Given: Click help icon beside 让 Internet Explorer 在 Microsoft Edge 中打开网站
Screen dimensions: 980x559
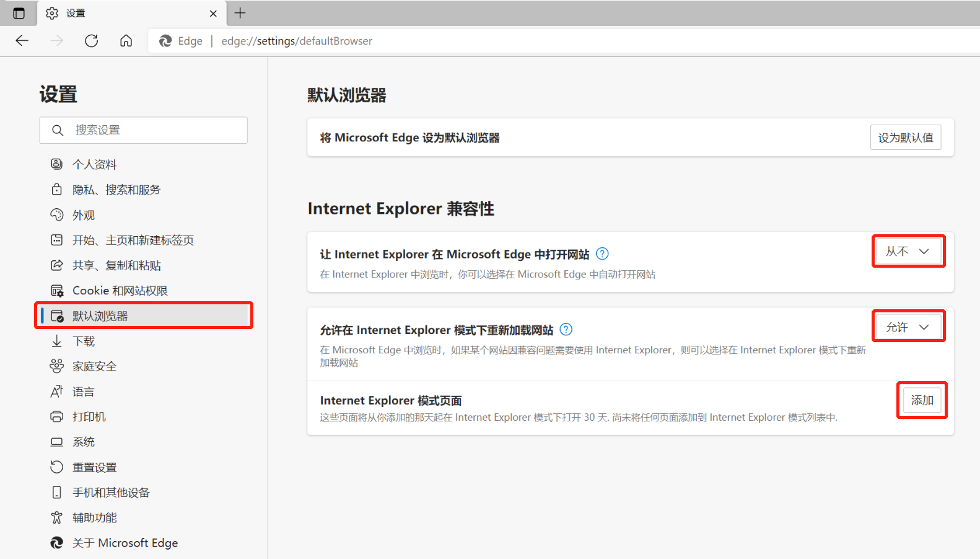Looking at the screenshot, I should click(602, 254).
